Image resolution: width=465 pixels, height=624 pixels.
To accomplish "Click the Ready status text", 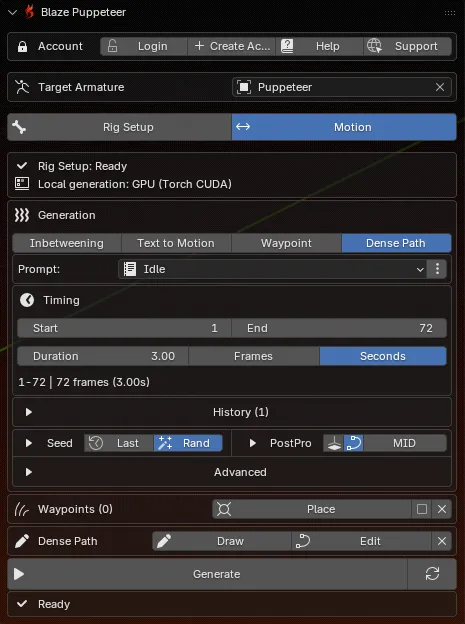I will pos(54,604).
